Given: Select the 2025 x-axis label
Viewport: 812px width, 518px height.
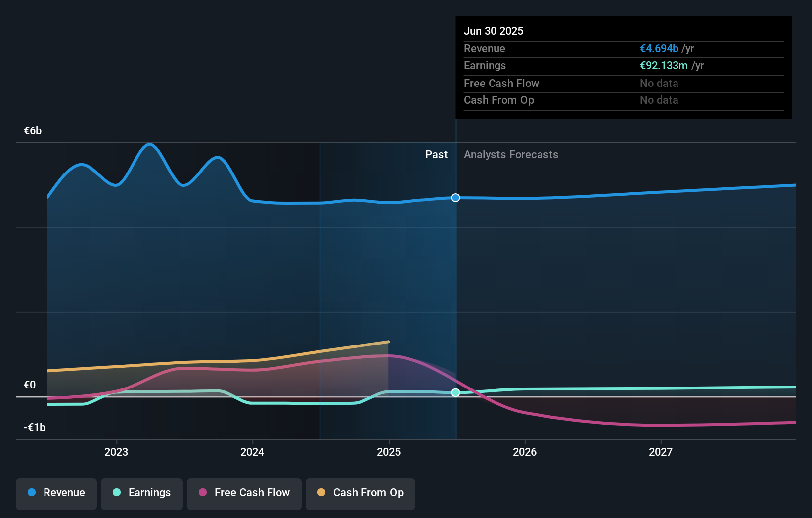Looking at the screenshot, I should tap(389, 452).
